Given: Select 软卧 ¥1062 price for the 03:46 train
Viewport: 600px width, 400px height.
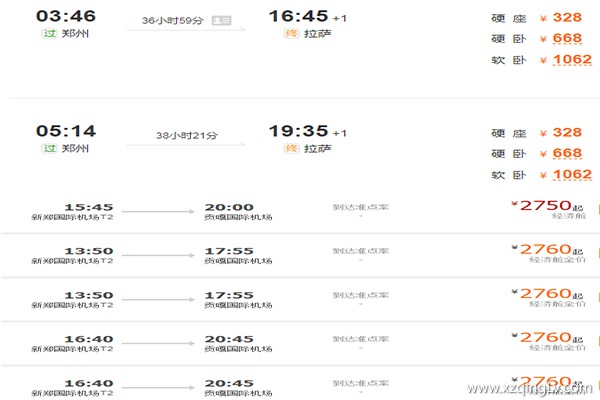Looking at the screenshot, I should click(x=566, y=60).
